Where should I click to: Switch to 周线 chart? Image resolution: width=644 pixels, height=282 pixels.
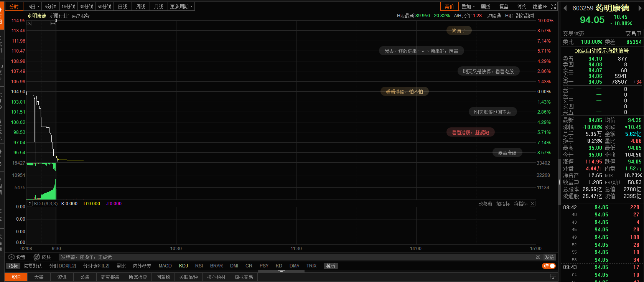(141, 7)
